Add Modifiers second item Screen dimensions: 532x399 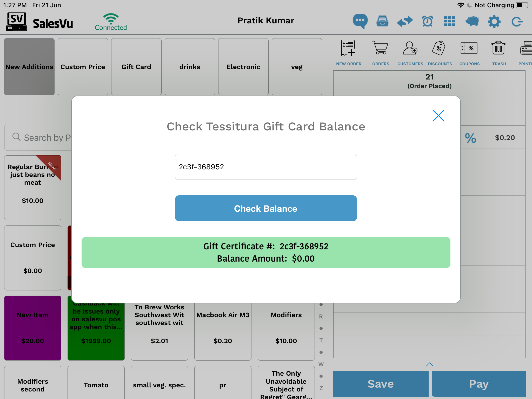point(33,382)
